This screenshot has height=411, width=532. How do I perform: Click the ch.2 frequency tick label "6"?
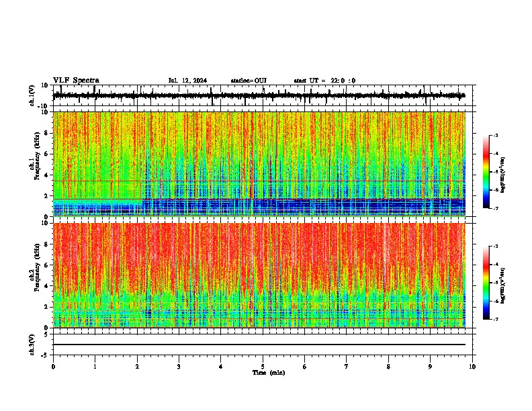click(47, 265)
